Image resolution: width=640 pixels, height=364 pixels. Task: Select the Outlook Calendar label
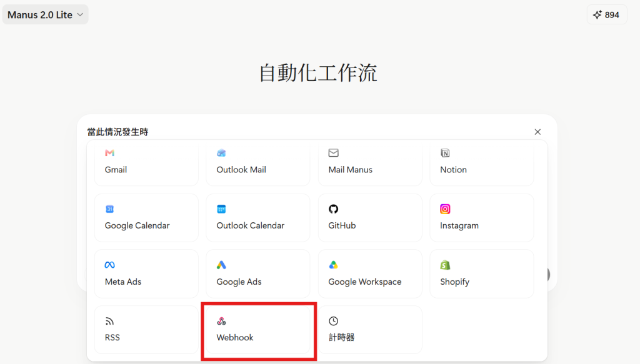click(x=250, y=225)
